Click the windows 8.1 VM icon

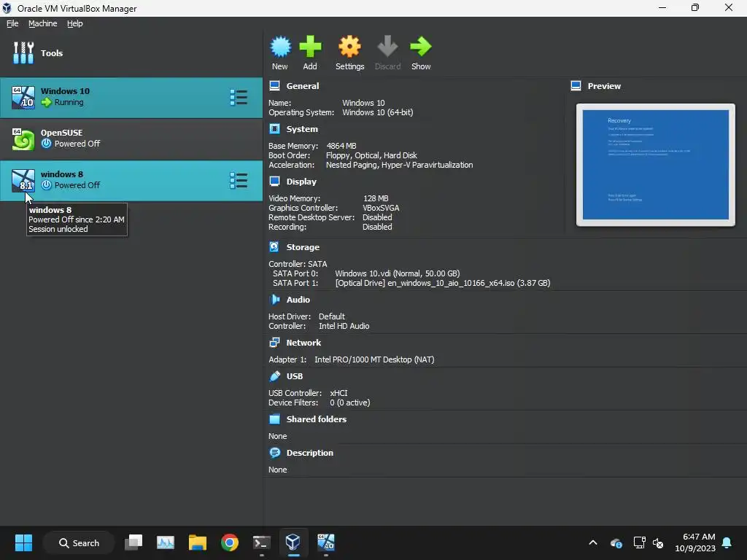click(x=23, y=180)
